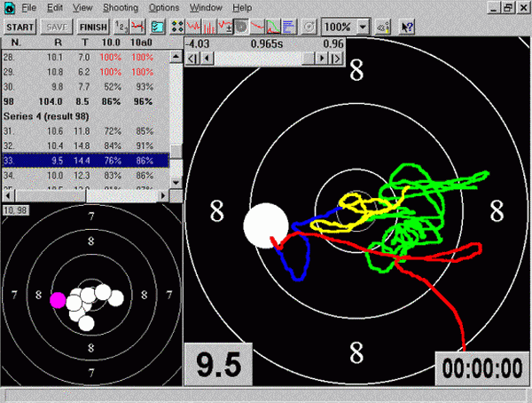532x403 pixels.
Task: Open the View menu
Action: coord(82,7)
